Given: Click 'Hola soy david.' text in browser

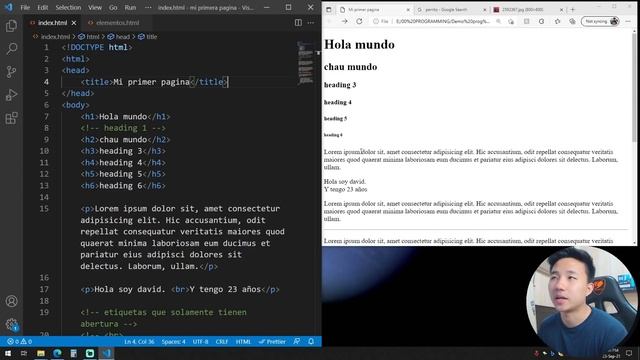Looking at the screenshot, I should point(344,181).
